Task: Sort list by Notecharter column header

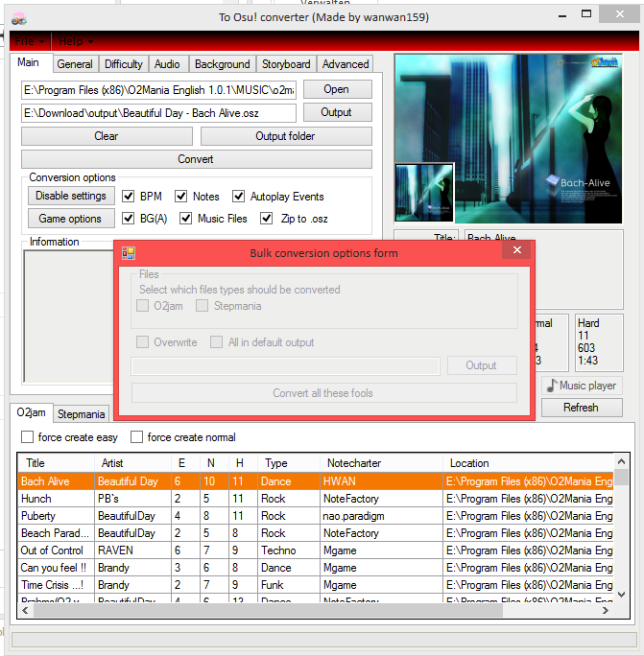Action: 381,463
